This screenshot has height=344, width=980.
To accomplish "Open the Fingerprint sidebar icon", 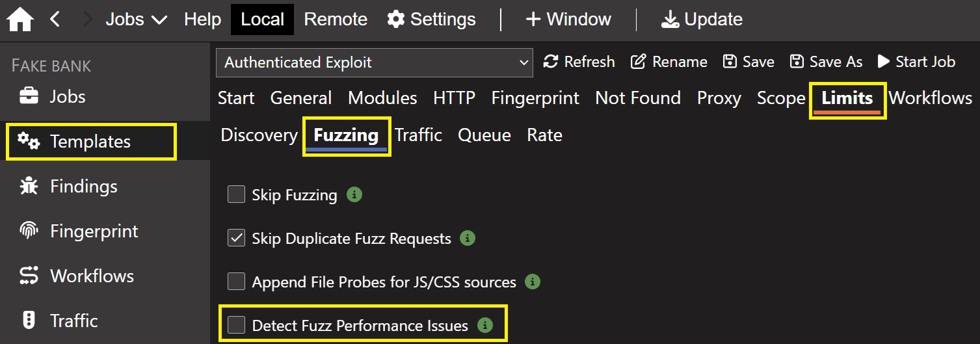I will pyautogui.click(x=29, y=232).
